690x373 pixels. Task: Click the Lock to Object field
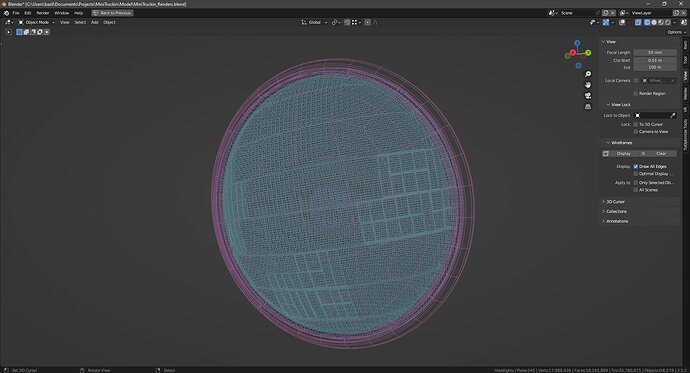pyautogui.click(x=655, y=115)
